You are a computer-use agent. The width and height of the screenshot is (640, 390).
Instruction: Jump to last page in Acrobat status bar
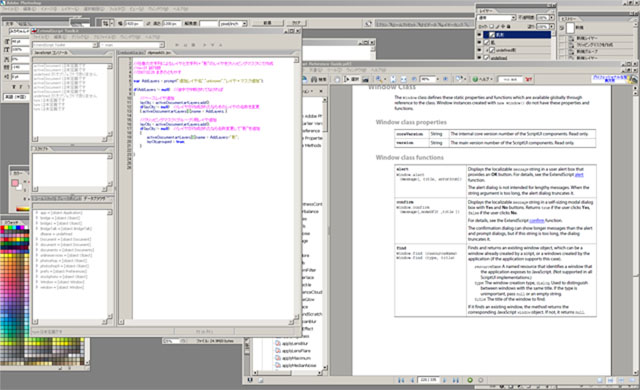(x=456, y=380)
